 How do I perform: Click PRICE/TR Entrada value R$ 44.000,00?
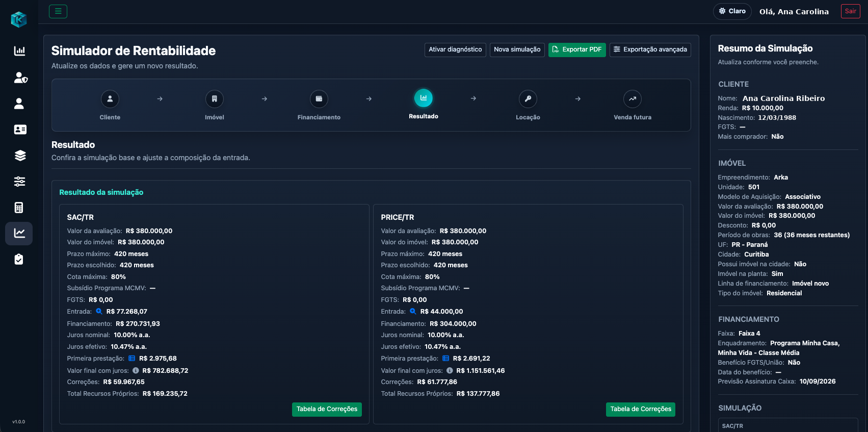[x=441, y=312]
